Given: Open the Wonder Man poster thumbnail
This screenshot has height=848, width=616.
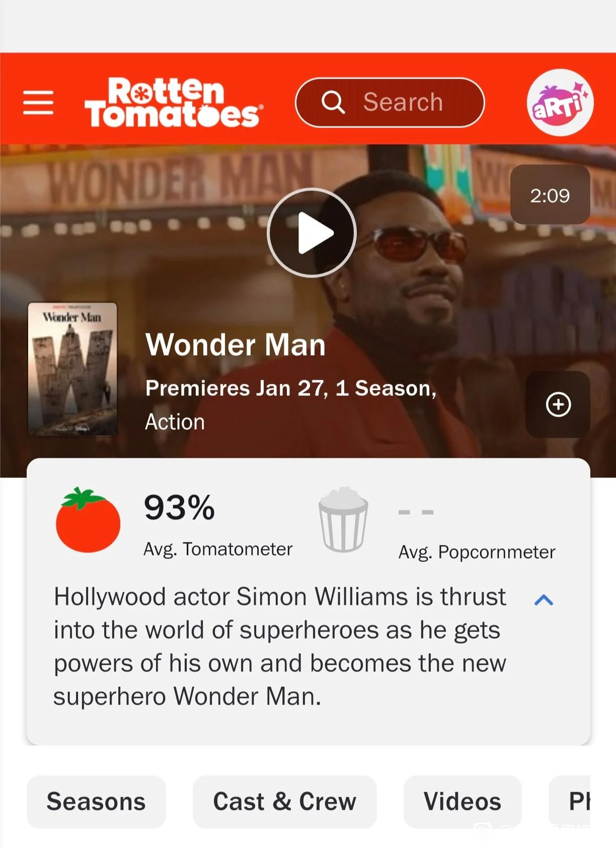Looking at the screenshot, I should point(72,369).
